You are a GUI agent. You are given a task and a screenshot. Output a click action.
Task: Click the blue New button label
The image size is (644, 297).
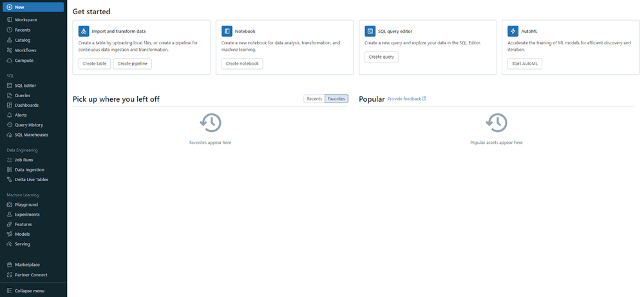click(x=19, y=7)
